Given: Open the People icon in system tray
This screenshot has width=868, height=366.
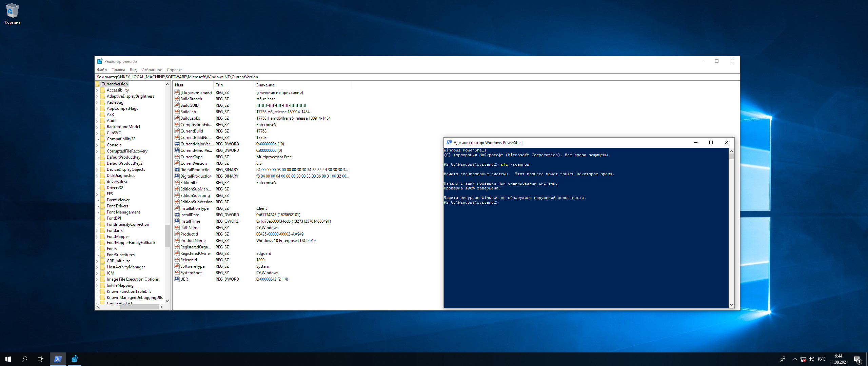Looking at the screenshot, I should point(783,359).
